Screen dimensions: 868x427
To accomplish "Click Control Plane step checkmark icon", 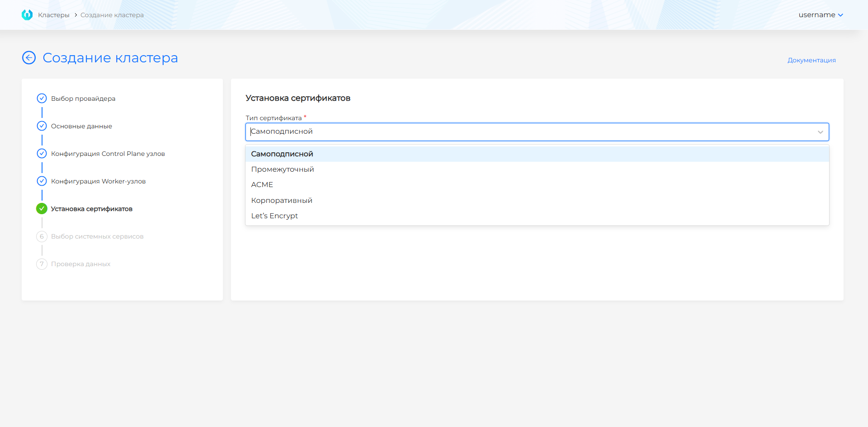I will coord(42,154).
